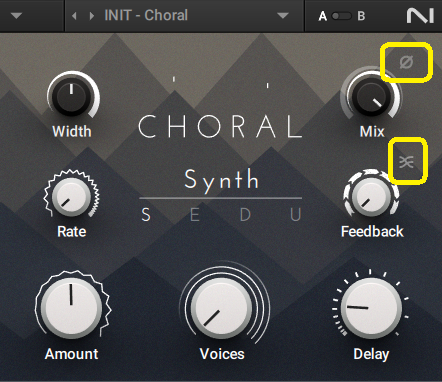Click the Rate label
The image size is (442, 382).
72,231
